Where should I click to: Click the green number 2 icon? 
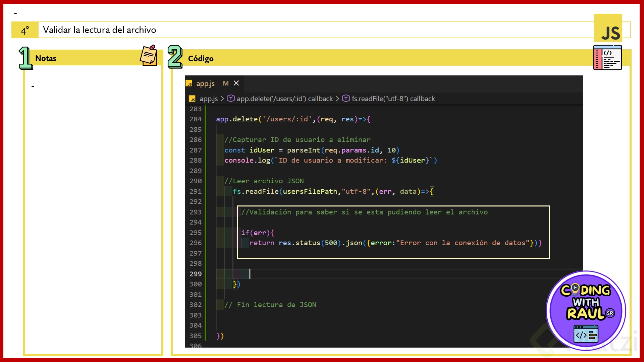point(175,57)
